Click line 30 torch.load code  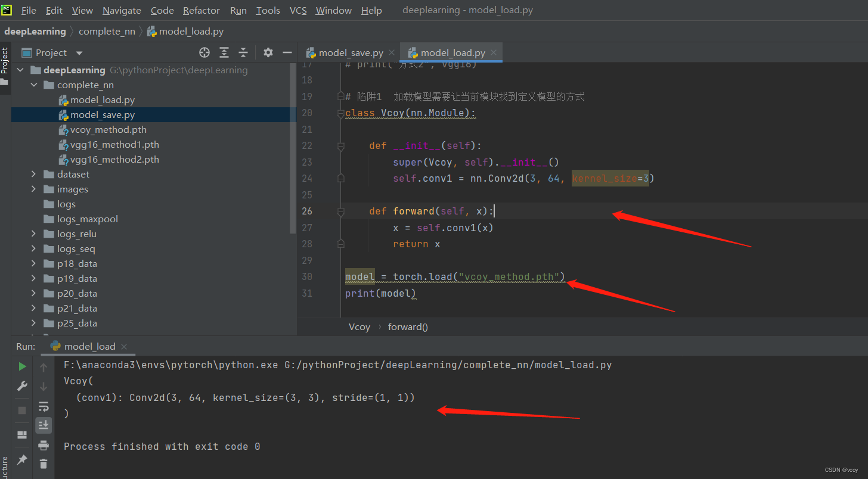455,276
